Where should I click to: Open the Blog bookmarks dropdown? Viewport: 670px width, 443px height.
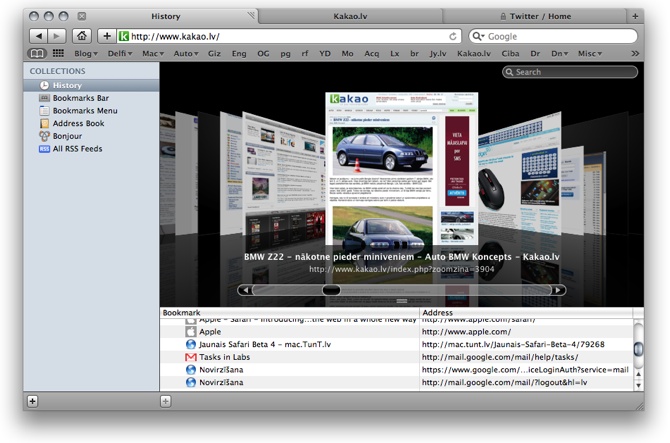click(x=86, y=53)
